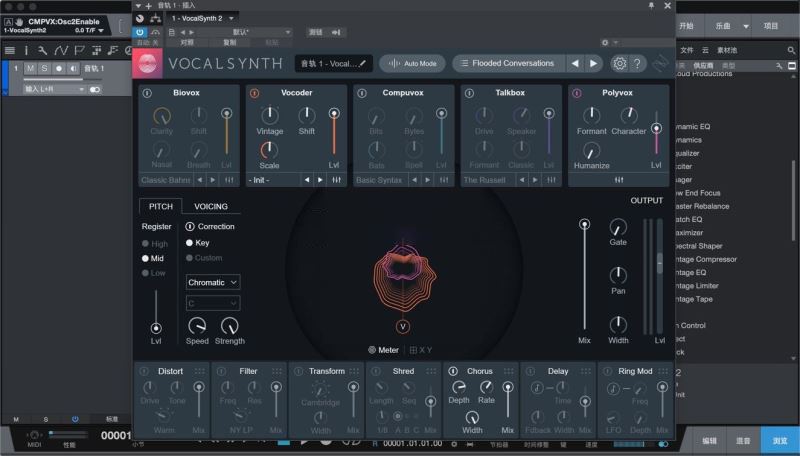The width and height of the screenshot is (800, 456).
Task: Switch visualizer to Meter view
Action: click(383, 350)
